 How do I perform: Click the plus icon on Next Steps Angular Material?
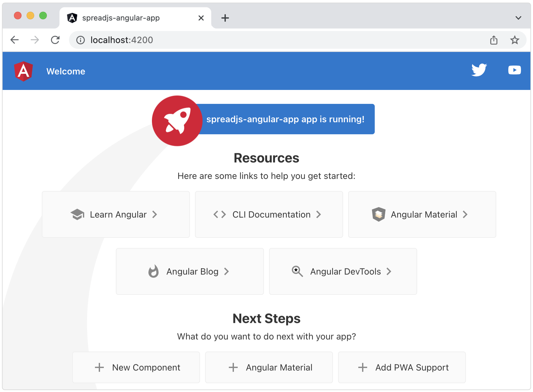pos(233,367)
